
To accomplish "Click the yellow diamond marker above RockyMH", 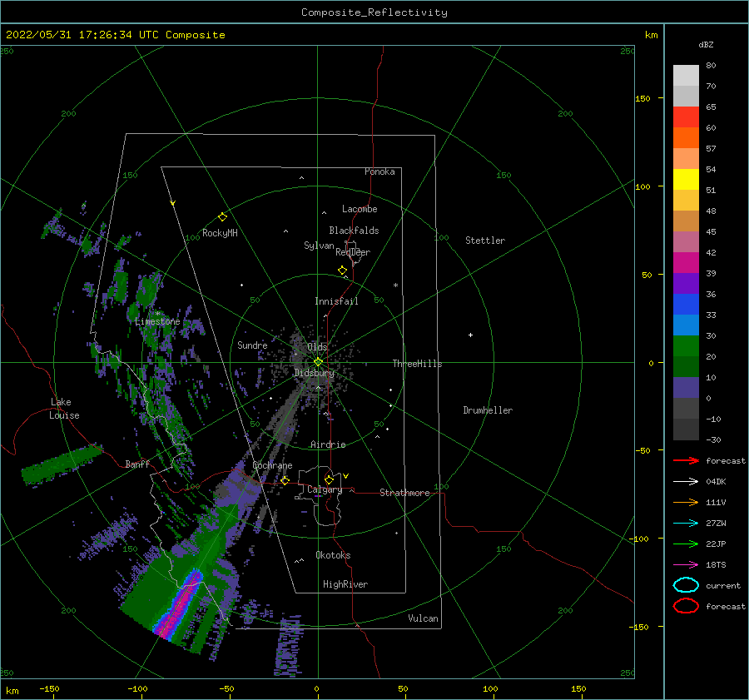I will point(222,217).
